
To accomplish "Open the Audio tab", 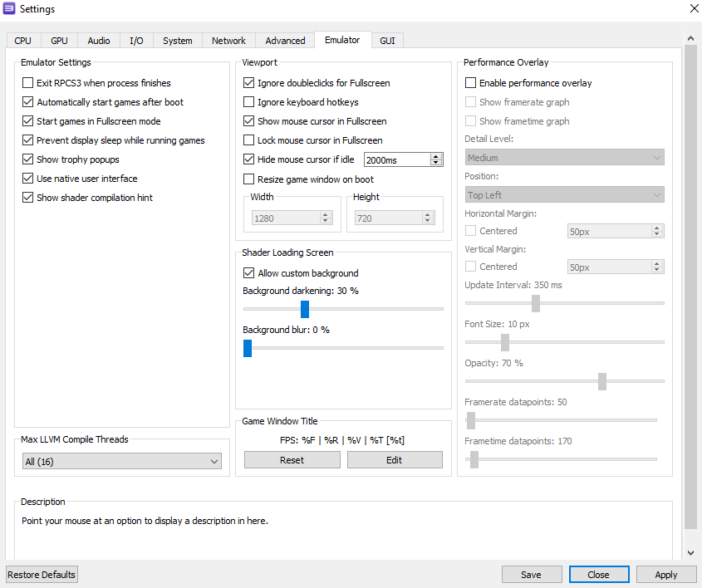I will (x=99, y=41).
